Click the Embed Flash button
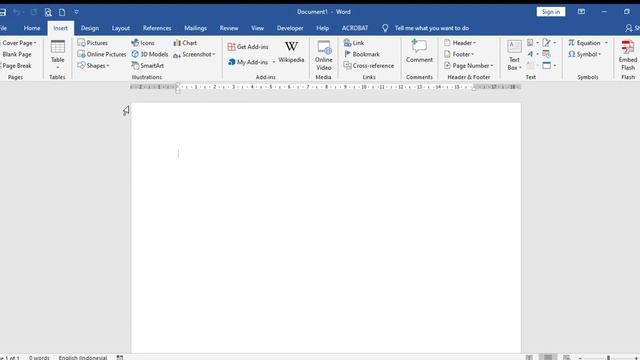The width and height of the screenshot is (640, 360). (628, 56)
